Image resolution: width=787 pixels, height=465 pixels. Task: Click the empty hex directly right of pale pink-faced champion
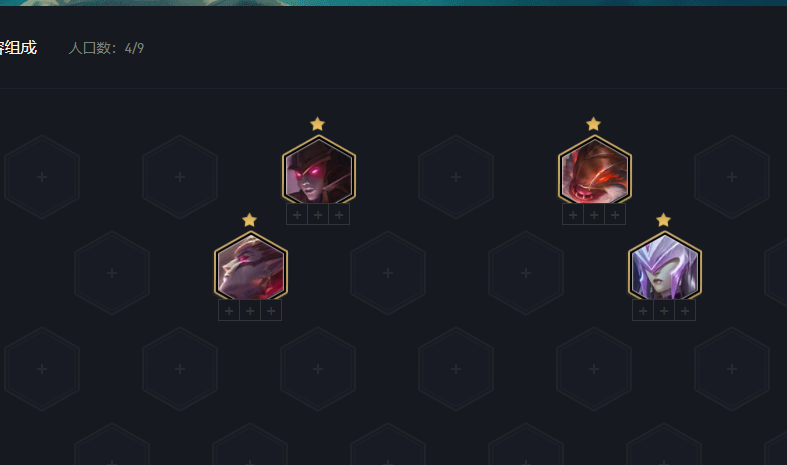point(387,273)
